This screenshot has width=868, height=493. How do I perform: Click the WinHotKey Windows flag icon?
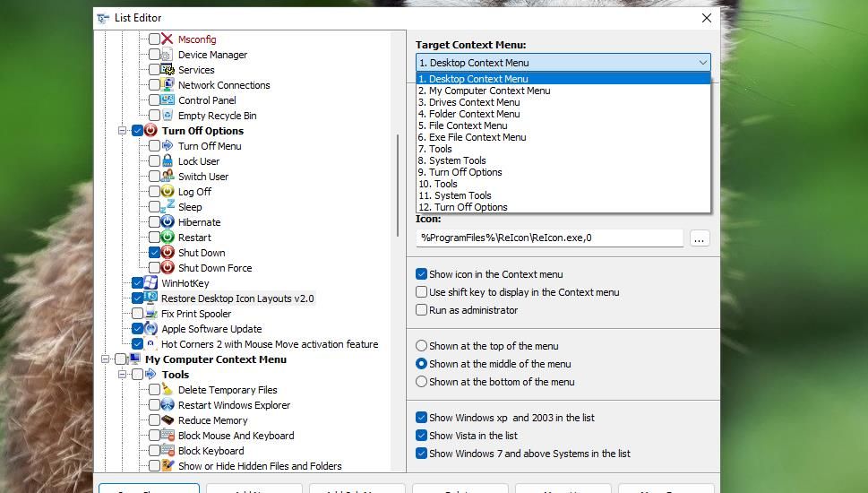point(150,283)
